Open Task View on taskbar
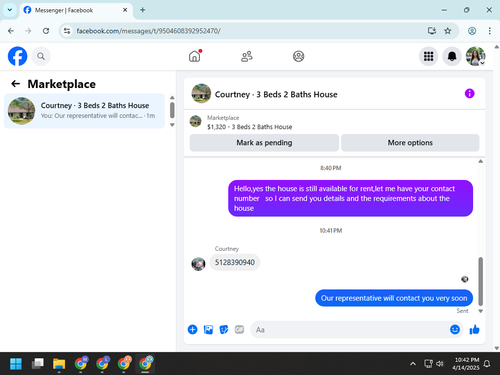This screenshot has width=500, height=375. point(38,364)
